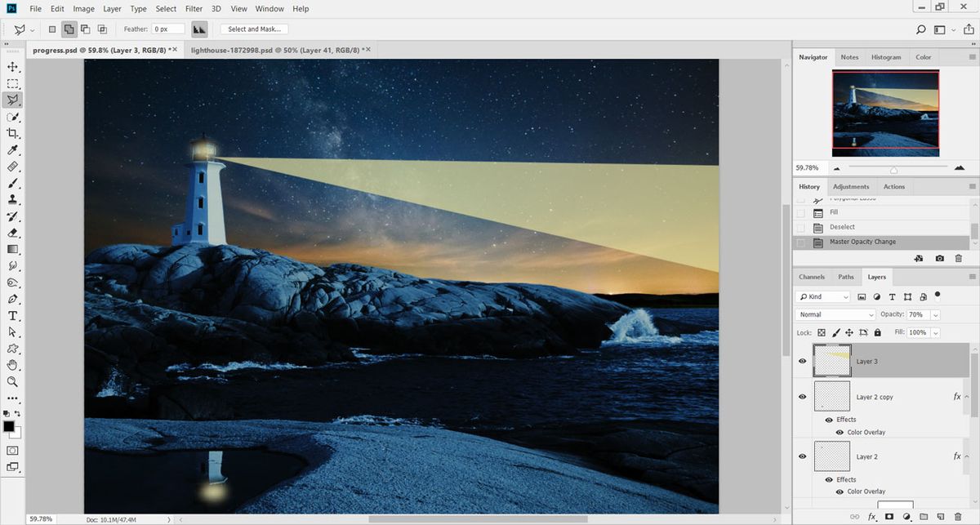Hide the Layer 2 layer

[x=802, y=456]
